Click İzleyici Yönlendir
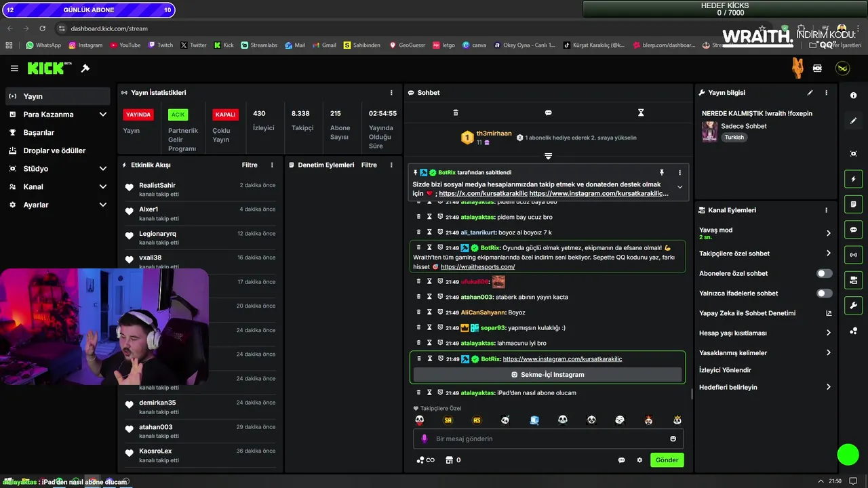 [725, 370]
